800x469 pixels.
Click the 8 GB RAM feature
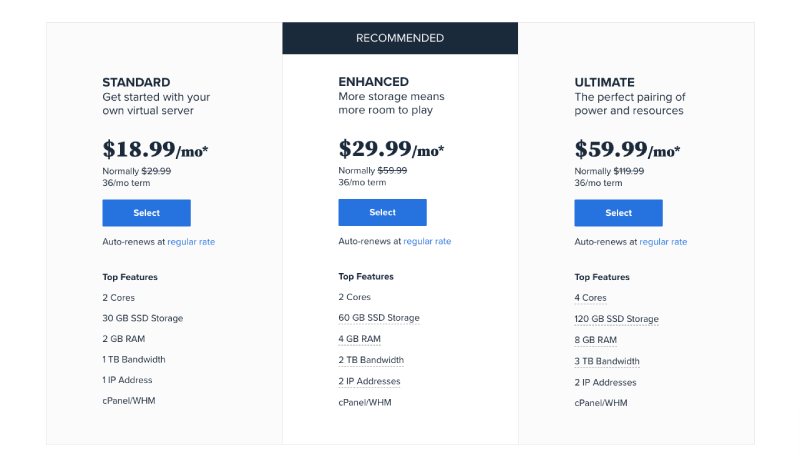pyautogui.click(x=595, y=340)
